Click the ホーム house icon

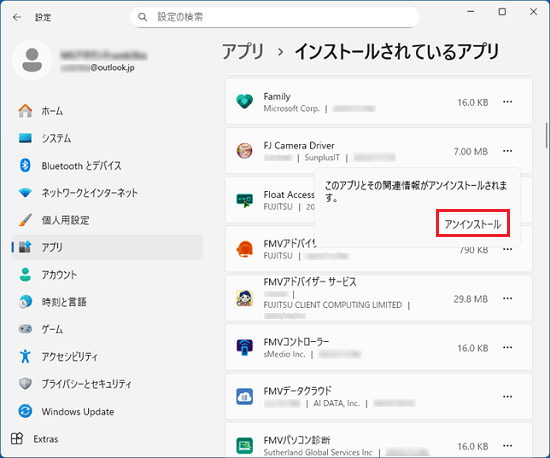25,111
